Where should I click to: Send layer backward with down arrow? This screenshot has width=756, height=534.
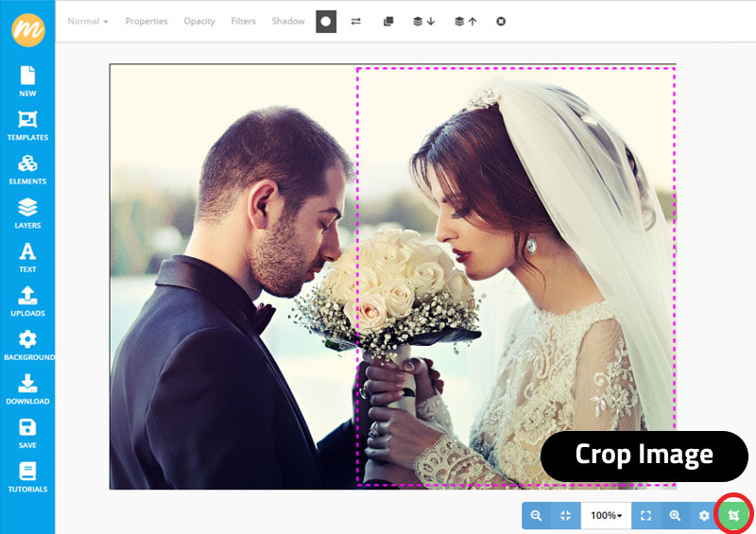423,22
